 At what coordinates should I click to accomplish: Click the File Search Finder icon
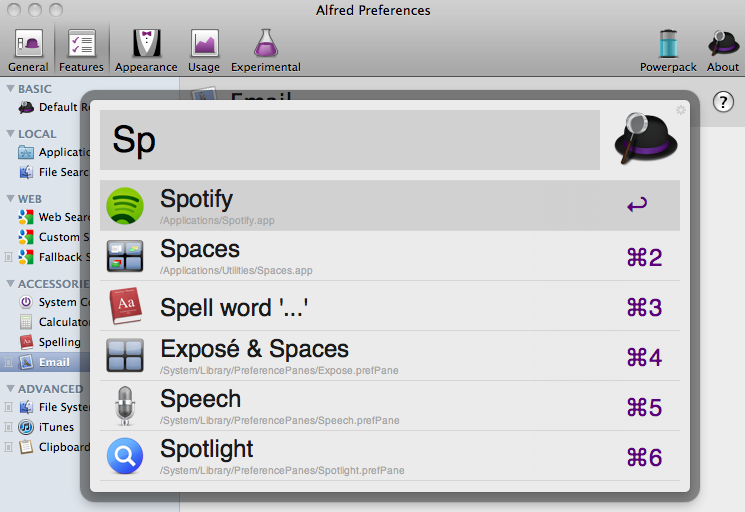coord(26,172)
